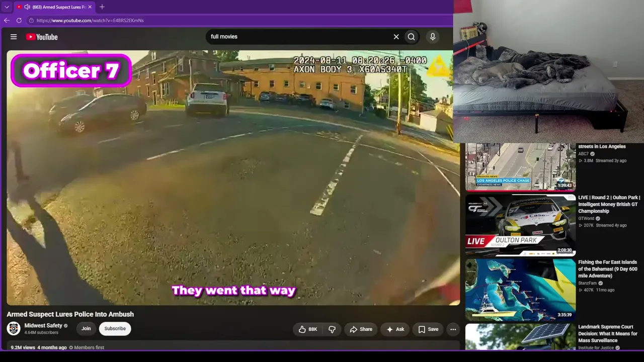The width and height of the screenshot is (644, 362).
Task: Expand the browser tab list dropdown
Action: point(7,7)
